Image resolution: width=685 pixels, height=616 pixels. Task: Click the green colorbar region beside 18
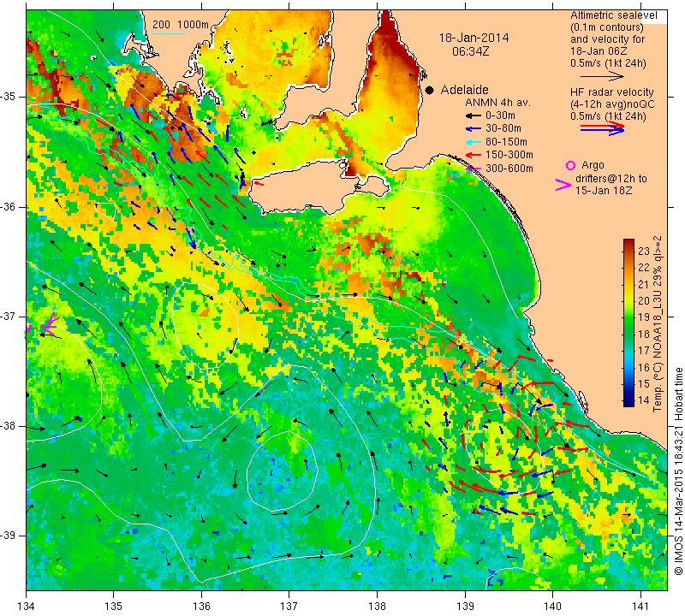[628, 334]
